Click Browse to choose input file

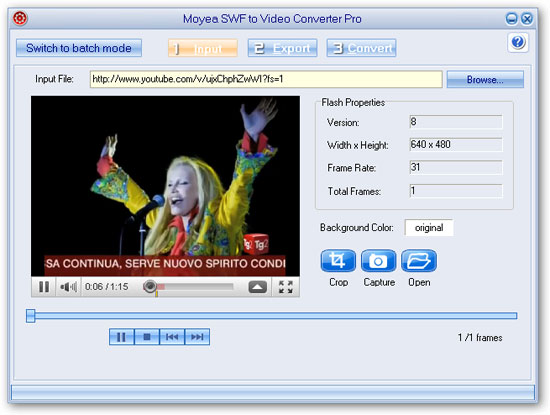tap(485, 80)
